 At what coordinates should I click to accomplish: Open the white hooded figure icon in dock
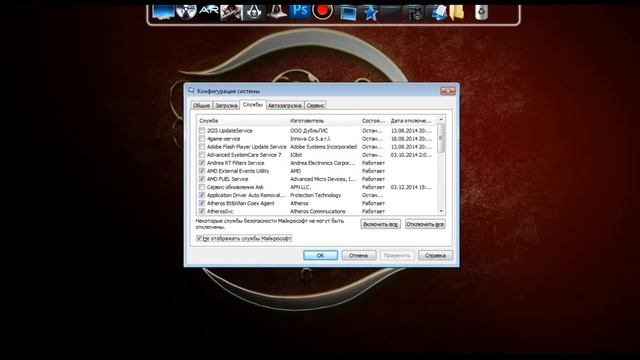(276, 11)
